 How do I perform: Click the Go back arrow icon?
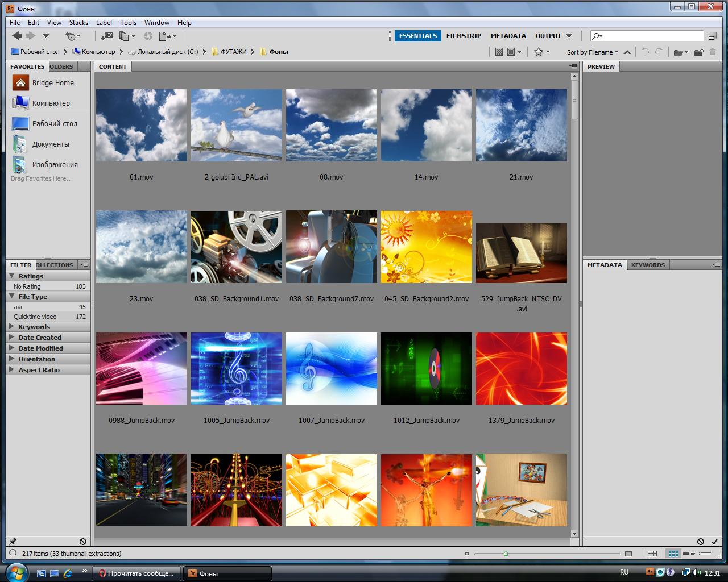point(16,36)
